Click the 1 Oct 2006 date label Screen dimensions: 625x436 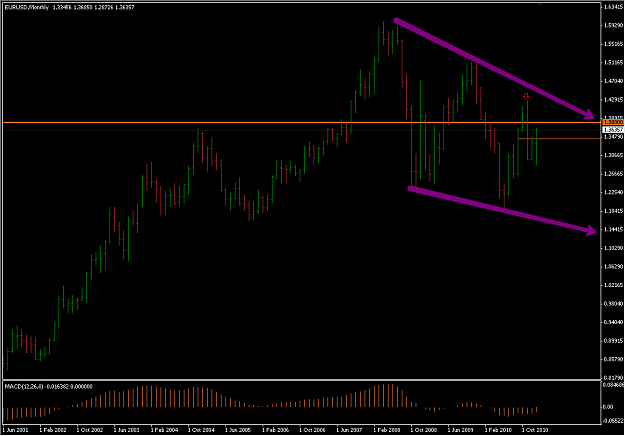pyautogui.click(x=312, y=430)
